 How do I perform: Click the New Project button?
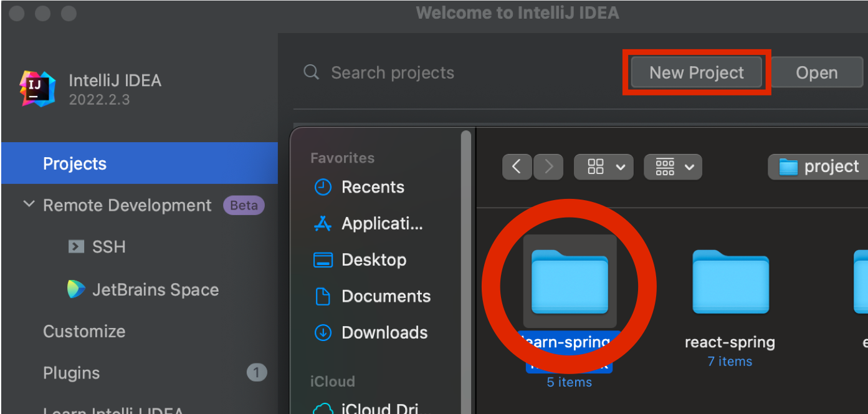pos(697,72)
